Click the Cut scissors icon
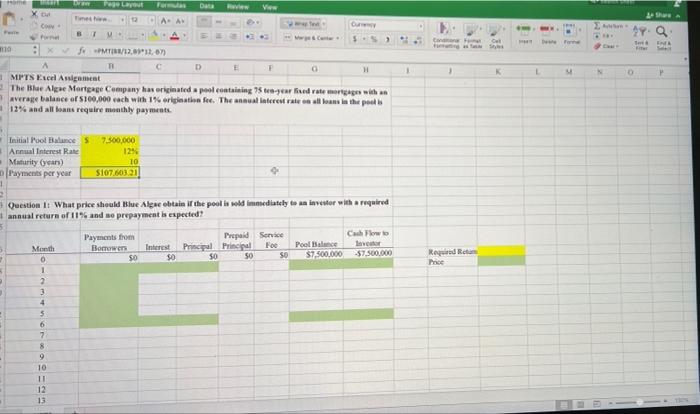This screenshot has height=414, width=700. pyautogui.click(x=35, y=15)
